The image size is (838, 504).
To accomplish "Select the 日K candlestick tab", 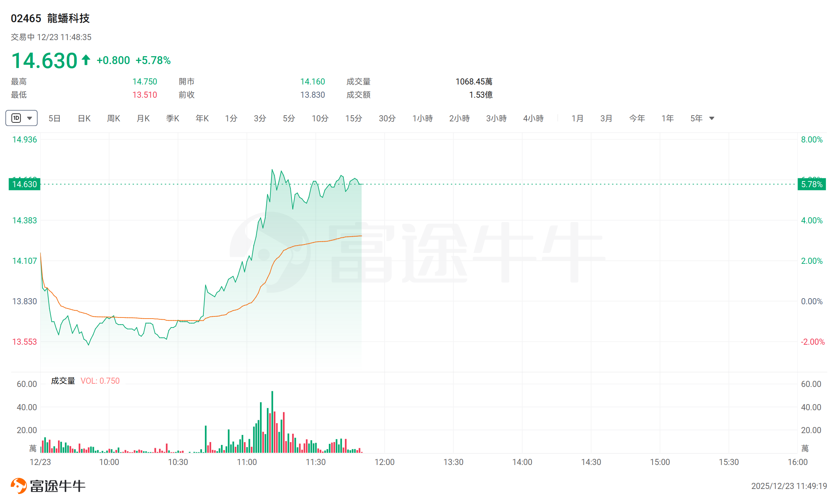I will pyautogui.click(x=84, y=118).
